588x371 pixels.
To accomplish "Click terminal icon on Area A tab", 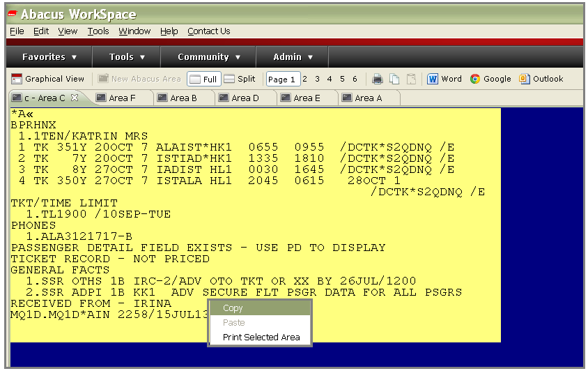I will tap(347, 98).
